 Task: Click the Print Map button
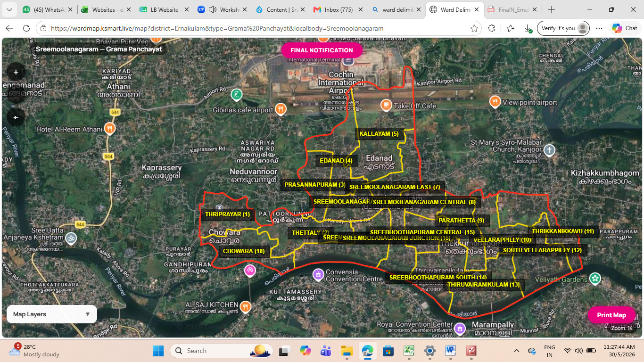pyautogui.click(x=611, y=315)
